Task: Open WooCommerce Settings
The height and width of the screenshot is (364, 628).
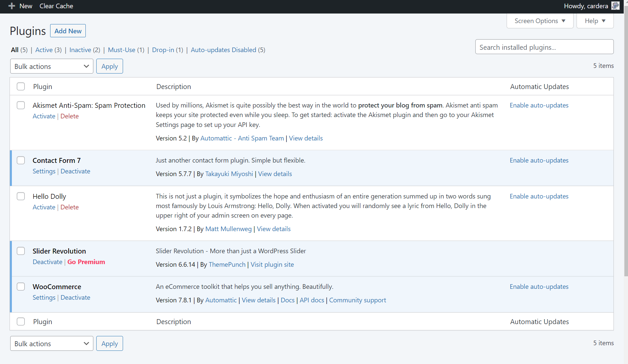Action: pos(44,297)
